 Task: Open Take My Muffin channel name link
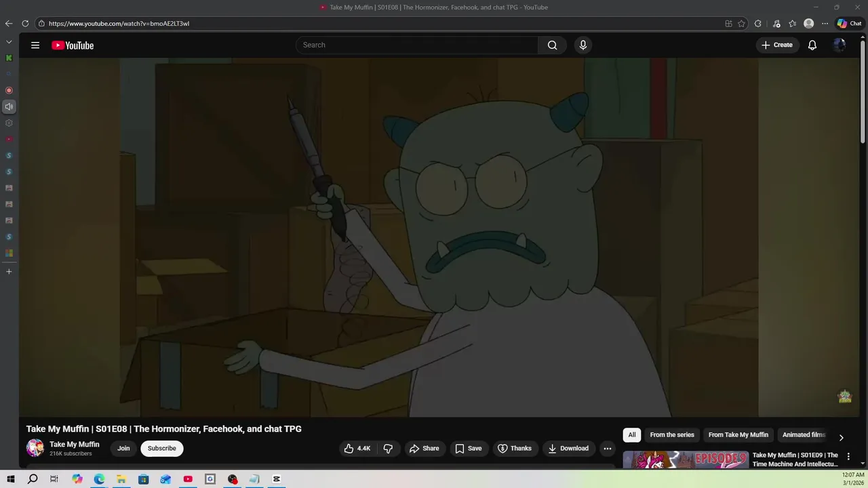[x=75, y=445]
